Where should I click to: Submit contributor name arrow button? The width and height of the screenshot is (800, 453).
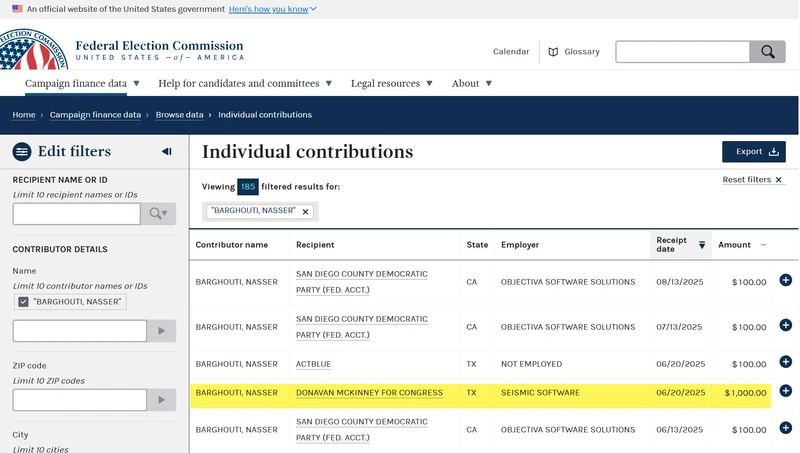pos(161,331)
